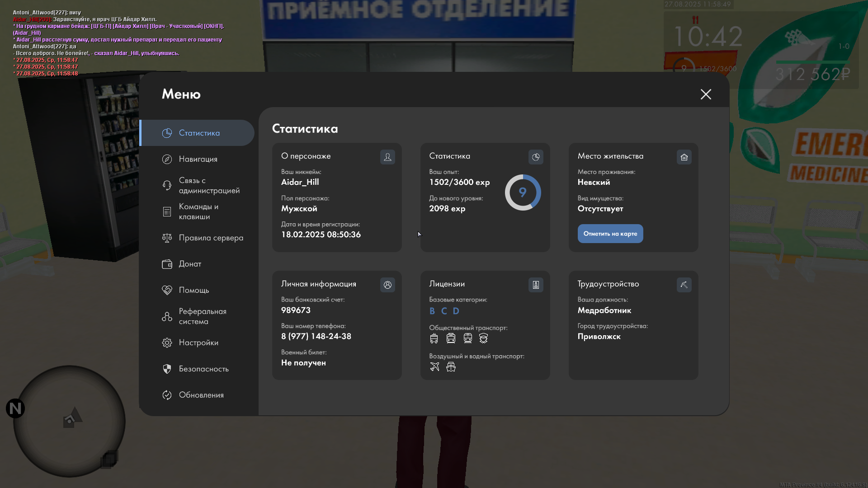Click the level 9 circular progress indicator

523,192
